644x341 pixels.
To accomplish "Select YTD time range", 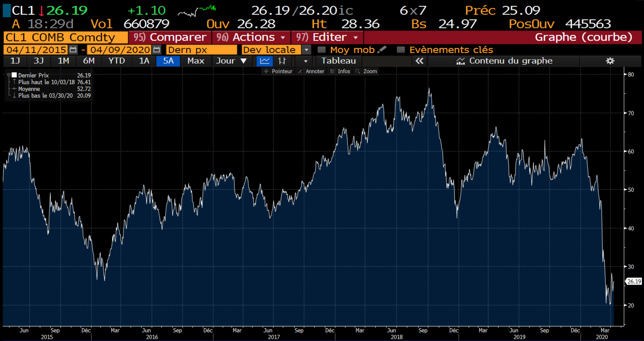I will (117, 61).
